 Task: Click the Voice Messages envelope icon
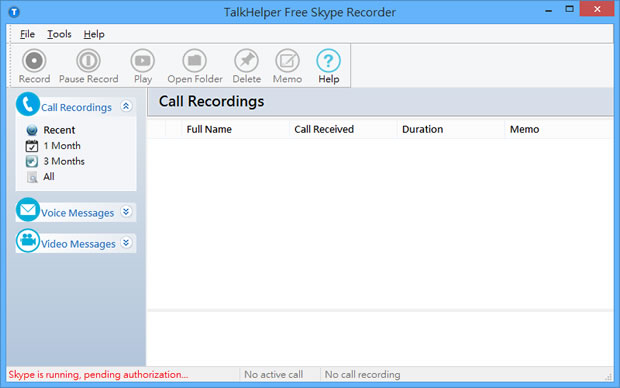click(28, 210)
